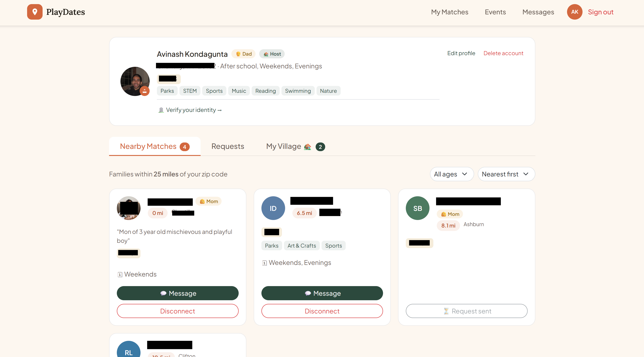
Task: Click the Sports tag on ID card
Action: (x=333, y=246)
